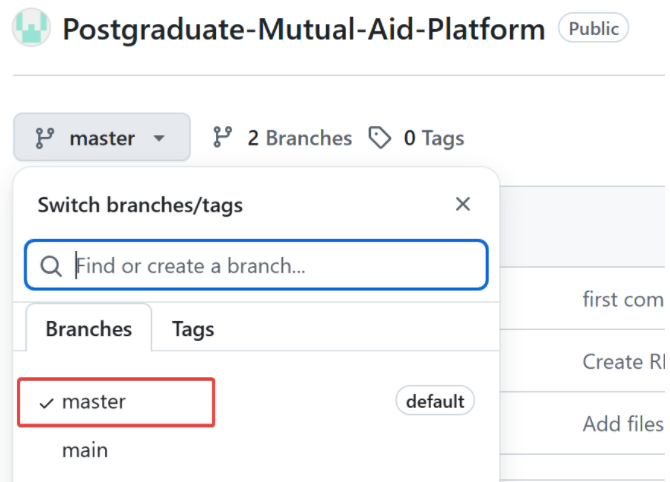Open the 'first com' commit message link
Screen dimensions: 670x482
pos(623,298)
